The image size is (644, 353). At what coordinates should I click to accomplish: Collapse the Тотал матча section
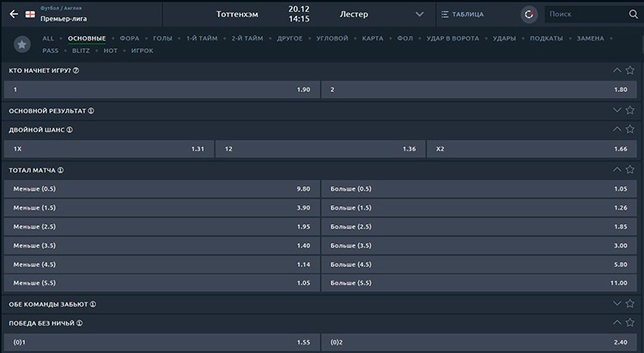617,169
